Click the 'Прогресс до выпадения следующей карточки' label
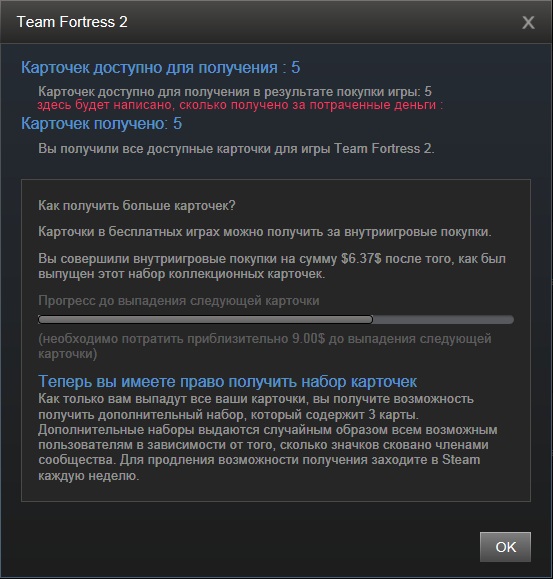This screenshot has width=553, height=579. pyautogui.click(x=179, y=301)
